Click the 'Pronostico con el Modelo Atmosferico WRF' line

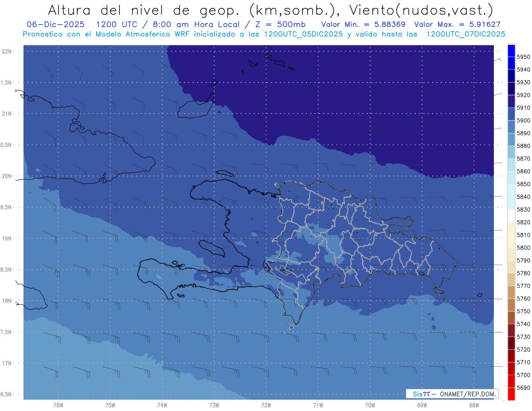pyautogui.click(x=106, y=34)
